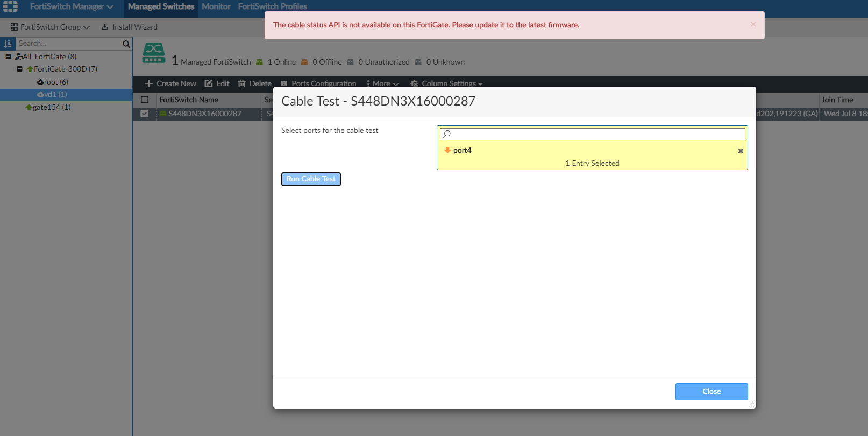Click the search magnifier icon in sidebar
The width and height of the screenshot is (868, 436).
tap(126, 44)
